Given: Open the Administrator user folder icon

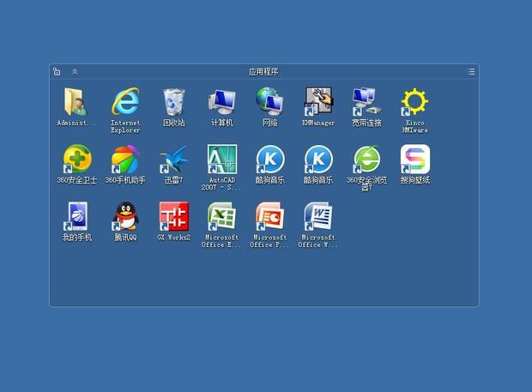Looking at the screenshot, I should pos(76,102).
